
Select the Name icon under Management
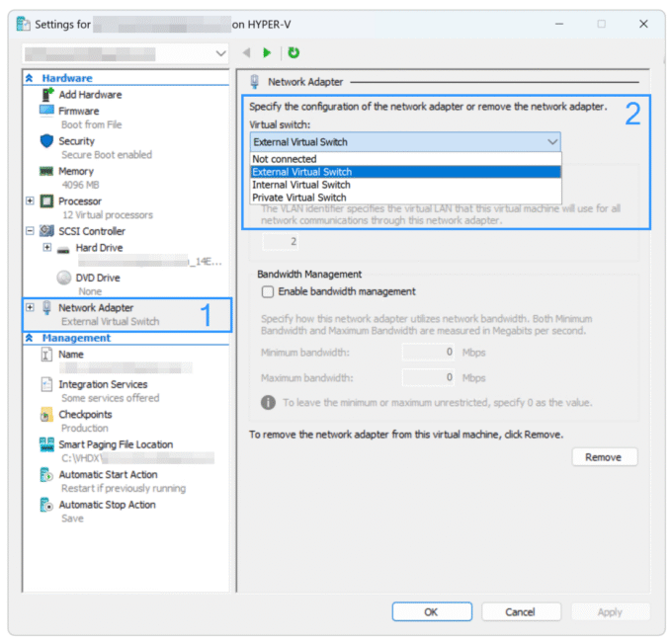pyautogui.click(x=46, y=355)
